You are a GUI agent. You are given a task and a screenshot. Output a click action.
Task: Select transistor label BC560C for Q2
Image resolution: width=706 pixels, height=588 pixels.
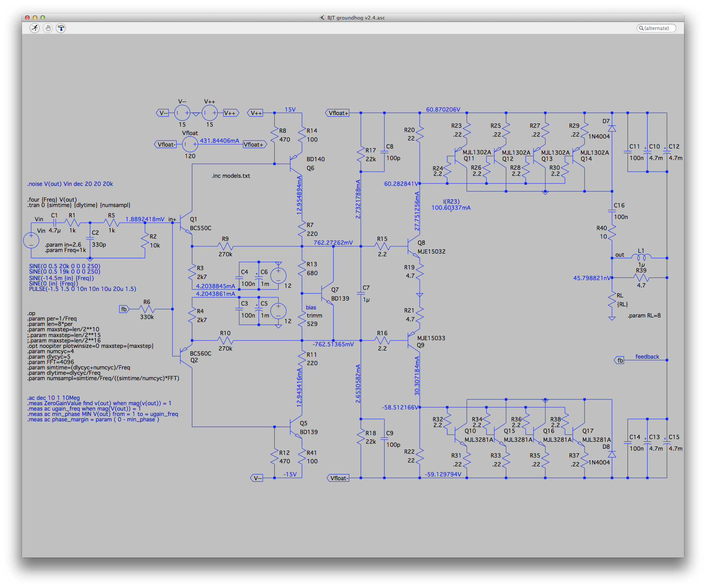point(200,354)
